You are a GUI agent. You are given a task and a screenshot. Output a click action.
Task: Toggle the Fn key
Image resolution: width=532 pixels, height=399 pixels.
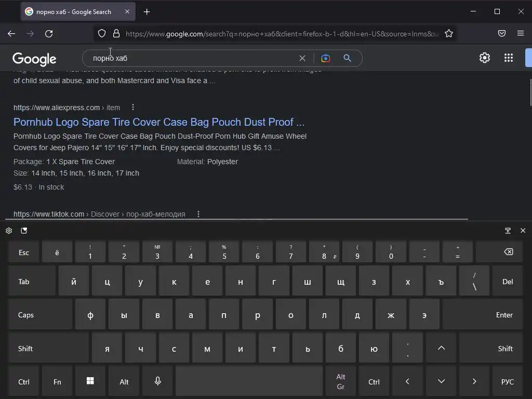(57, 381)
